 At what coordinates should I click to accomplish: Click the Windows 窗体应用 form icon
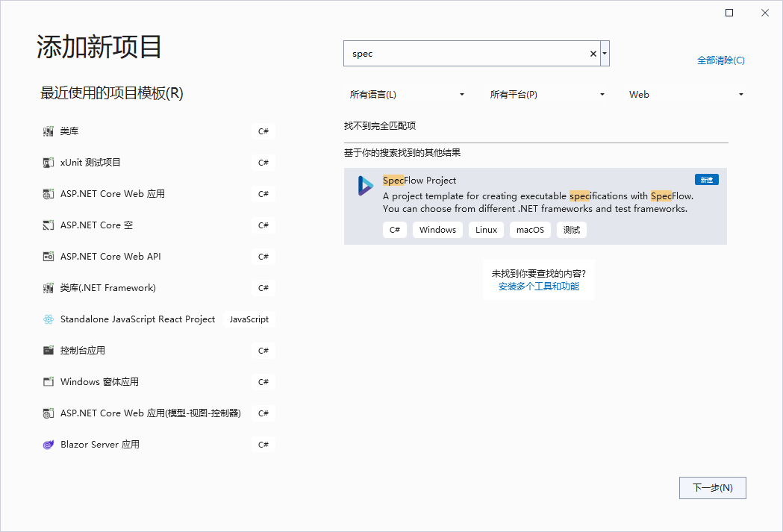(48, 382)
